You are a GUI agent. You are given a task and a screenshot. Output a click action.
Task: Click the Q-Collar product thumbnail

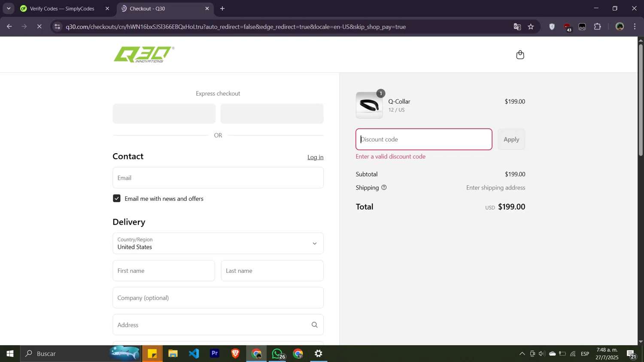pyautogui.click(x=369, y=105)
